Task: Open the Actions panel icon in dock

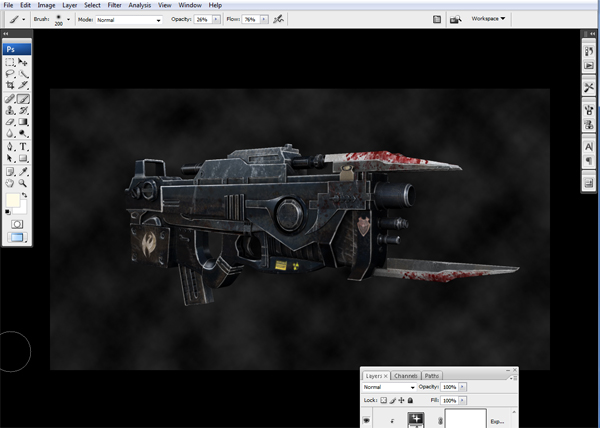Action: point(589,65)
